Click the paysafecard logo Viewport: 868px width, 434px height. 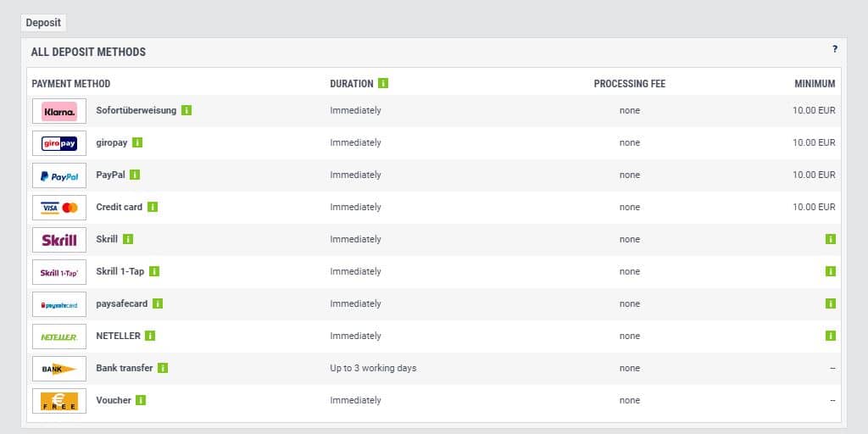pyautogui.click(x=59, y=304)
